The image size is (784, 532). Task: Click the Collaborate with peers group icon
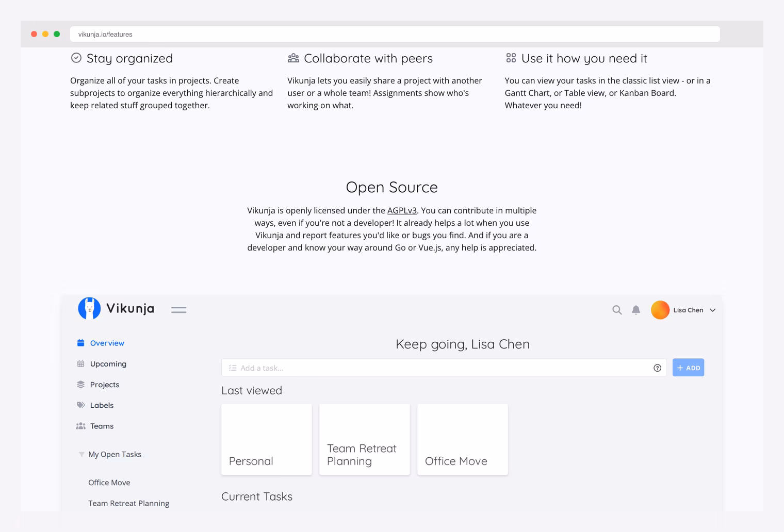point(293,58)
